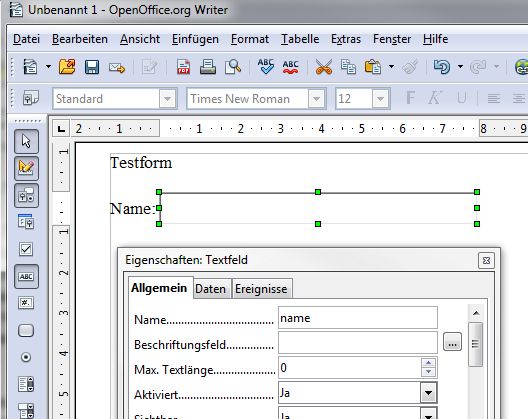
Task: Click the Cut scissors icon
Action: [324, 67]
